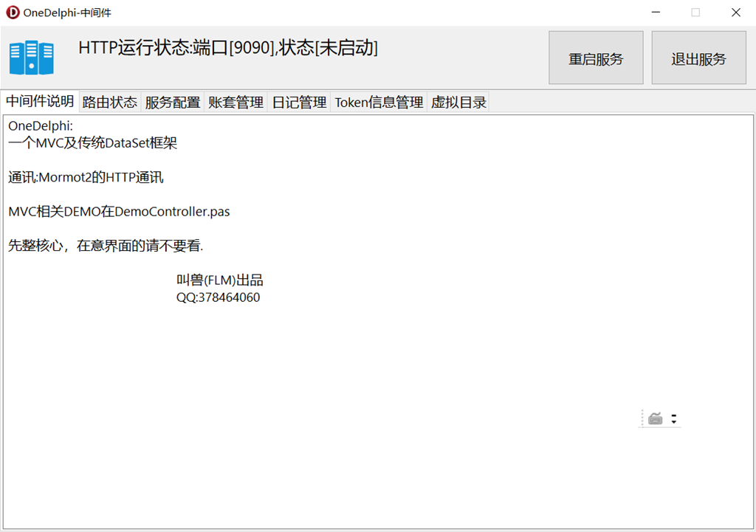Click the OneDelphi app icon in title bar

point(13,13)
